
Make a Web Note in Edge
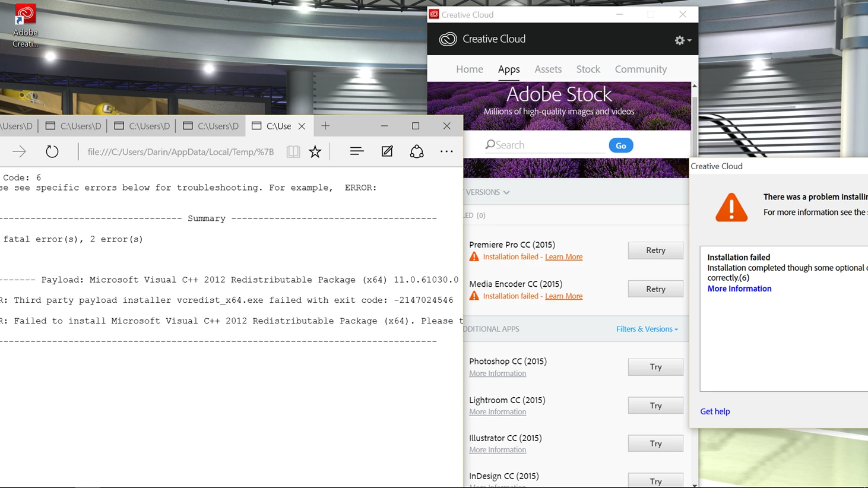tap(387, 152)
